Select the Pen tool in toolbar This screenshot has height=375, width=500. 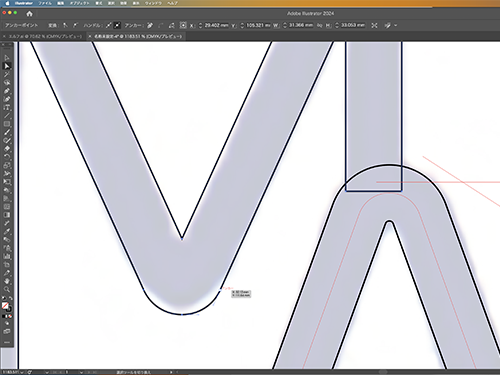pos(7,91)
